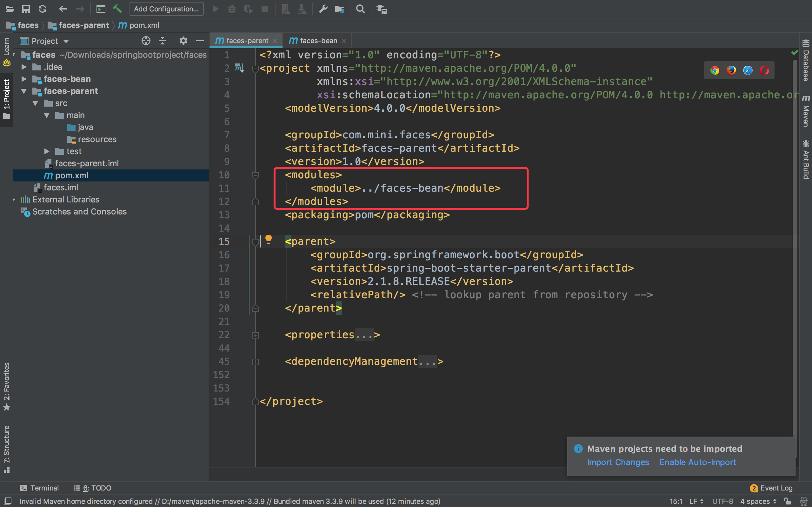The height and width of the screenshot is (507, 812).
Task: Expand the faces-bean folder
Action: 24,79
